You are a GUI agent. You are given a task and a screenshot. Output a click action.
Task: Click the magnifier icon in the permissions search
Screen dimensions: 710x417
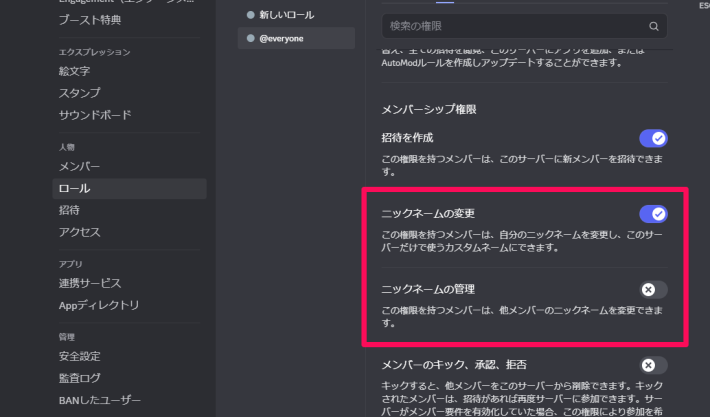click(x=654, y=27)
